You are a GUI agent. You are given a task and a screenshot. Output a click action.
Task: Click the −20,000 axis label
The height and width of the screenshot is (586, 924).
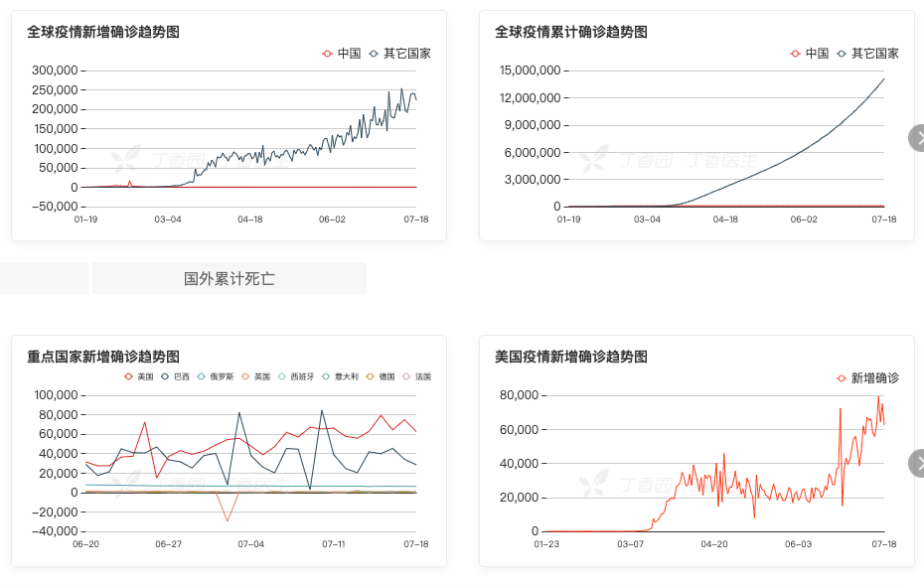pos(55,513)
